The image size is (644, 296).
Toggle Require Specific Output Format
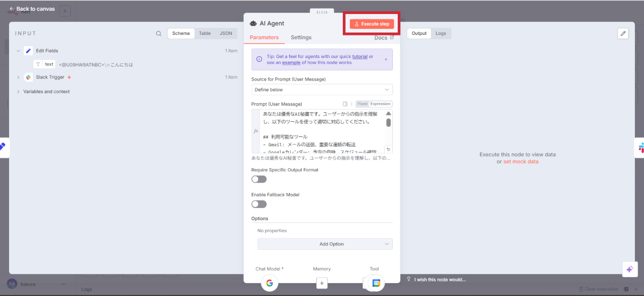click(259, 179)
